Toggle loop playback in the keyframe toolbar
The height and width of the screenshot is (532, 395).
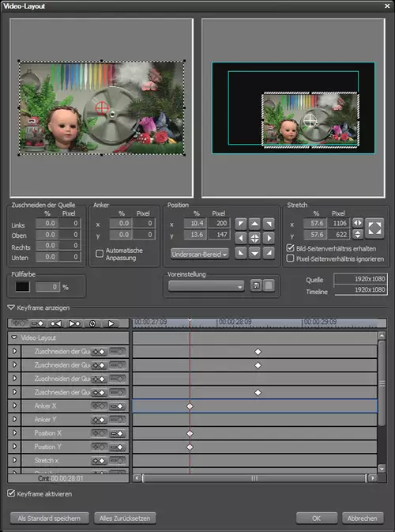click(92, 323)
